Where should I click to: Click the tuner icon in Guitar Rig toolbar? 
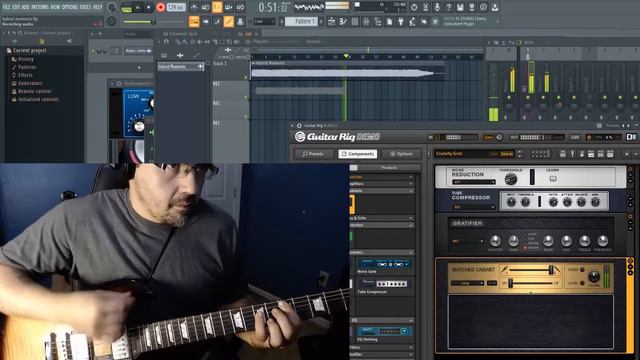point(572,154)
